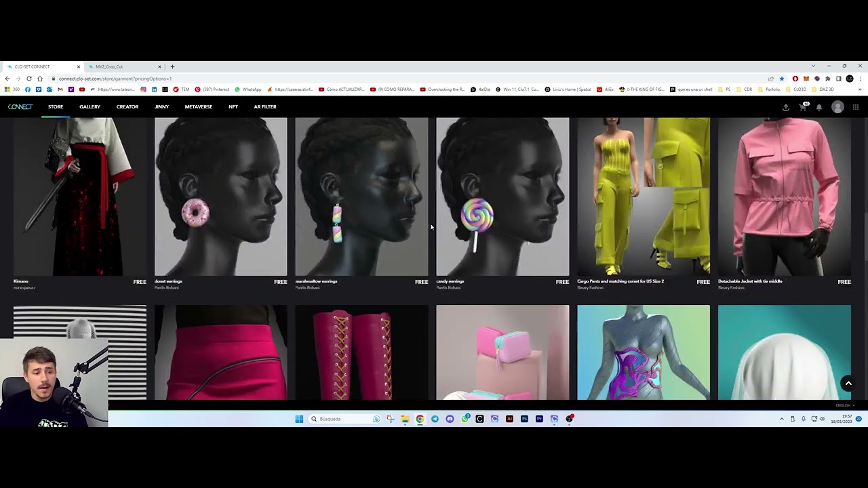Click the scroll-to-top arrow button

point(848,384)
